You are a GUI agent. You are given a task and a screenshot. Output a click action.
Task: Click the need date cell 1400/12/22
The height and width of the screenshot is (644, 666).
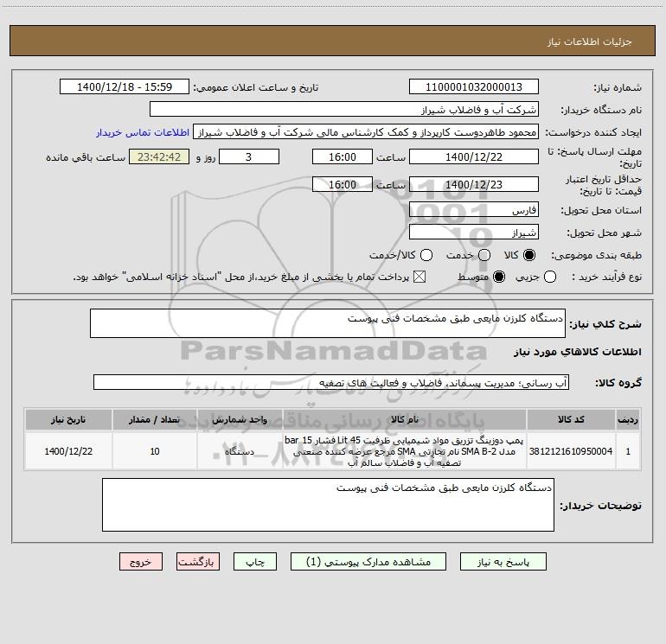click(68, 451)
